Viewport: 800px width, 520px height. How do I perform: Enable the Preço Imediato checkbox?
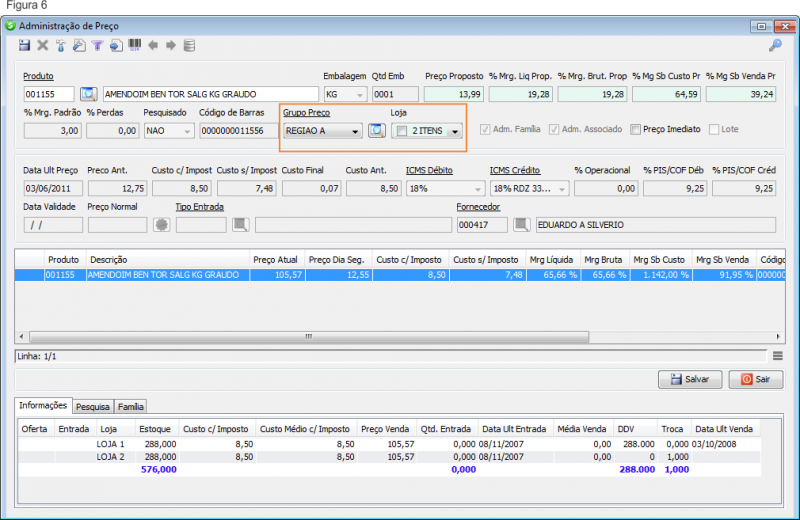pyautogui.click(x=635, y=130)
